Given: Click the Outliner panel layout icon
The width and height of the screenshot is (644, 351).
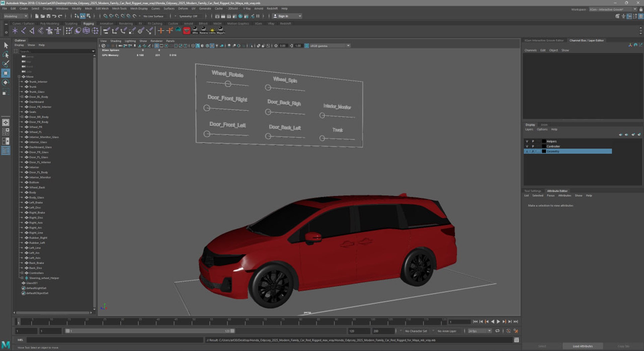Looking at the screenshot, I should point(6,151).
